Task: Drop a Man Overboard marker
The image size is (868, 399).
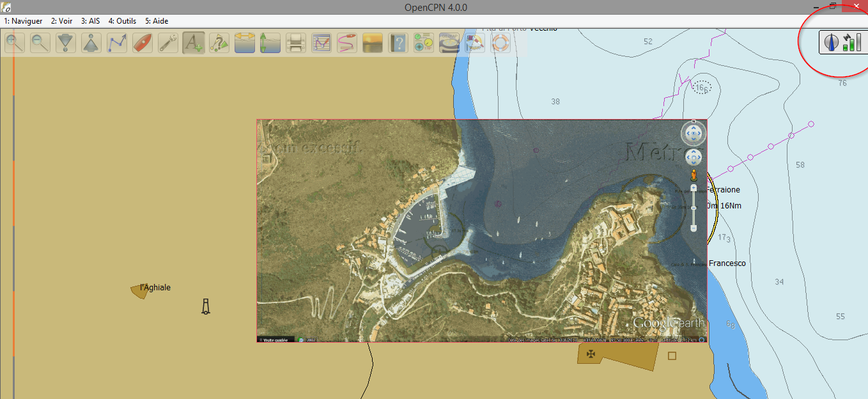Action: [x=500, y=43]
